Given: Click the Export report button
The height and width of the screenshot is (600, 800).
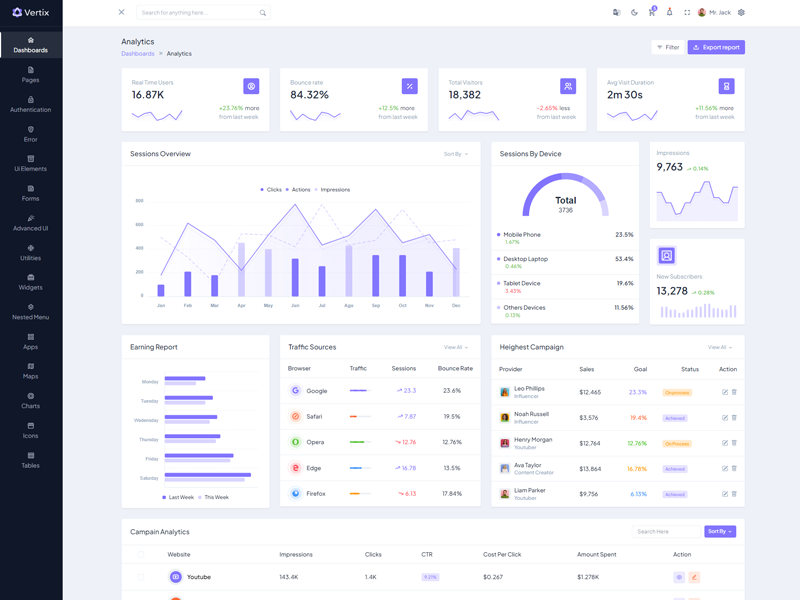Looking at the screenshot, I should click(x=716, y=47).
